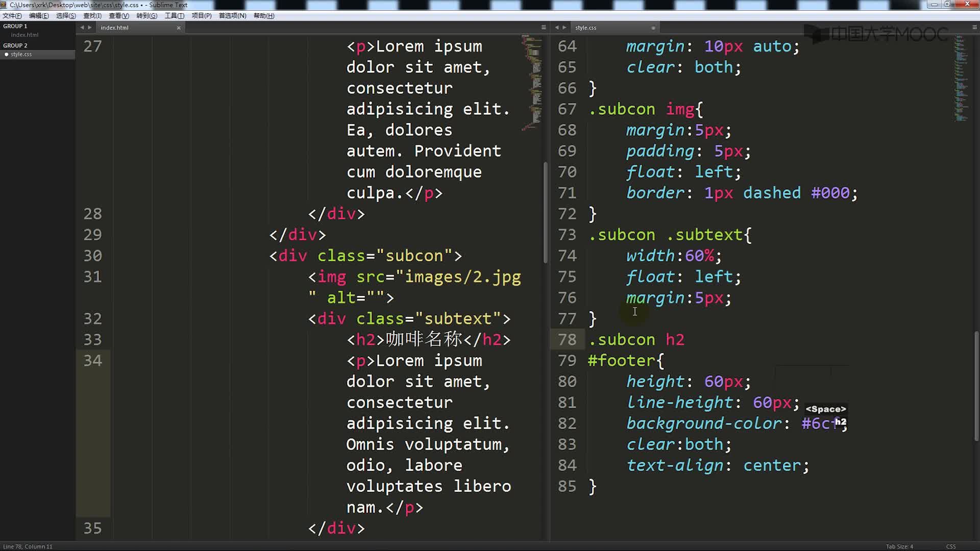Open the 工具(T) menu
980x551 pixels.
[174, 15]
